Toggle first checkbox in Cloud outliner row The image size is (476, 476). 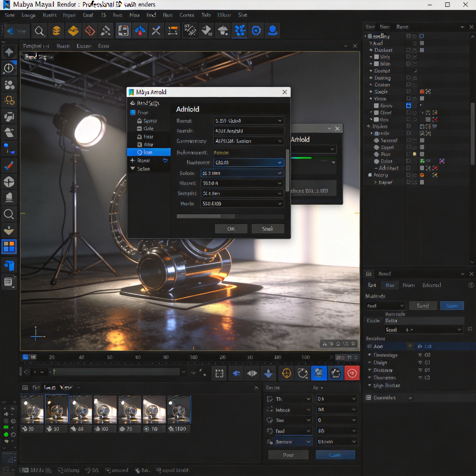[408, 112]
